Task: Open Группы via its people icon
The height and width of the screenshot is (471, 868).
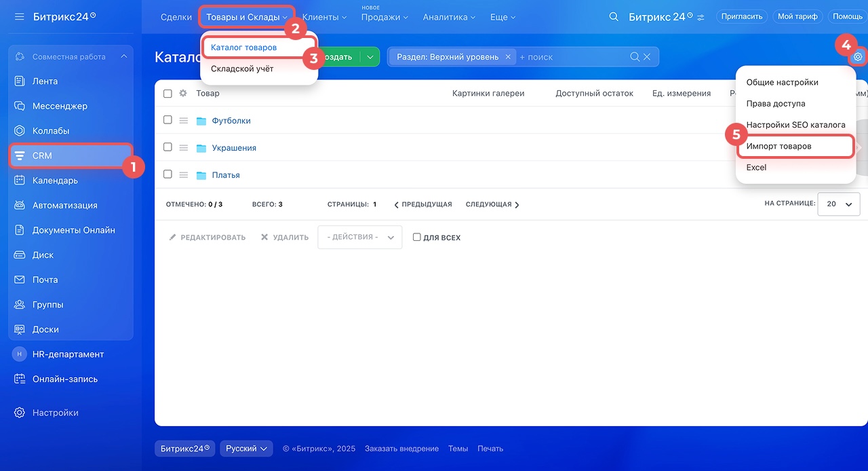Action: click(20, 305)
